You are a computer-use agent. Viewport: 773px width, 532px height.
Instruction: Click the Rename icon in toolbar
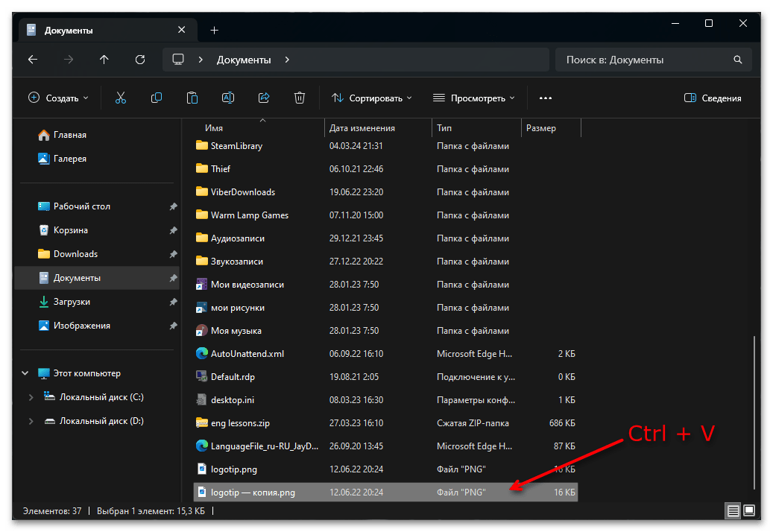pos(228,98)
